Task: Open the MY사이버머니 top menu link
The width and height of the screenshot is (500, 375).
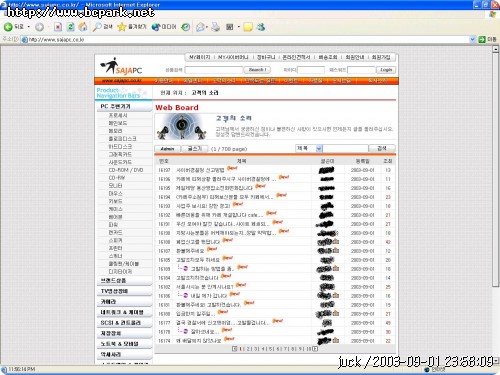Action: point(233,57)
